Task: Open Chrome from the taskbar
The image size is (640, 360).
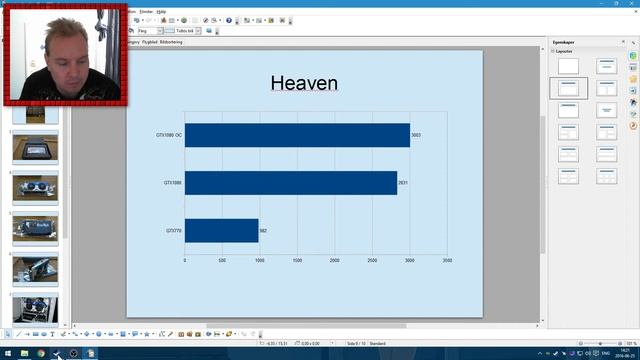Action: point(41,353)
